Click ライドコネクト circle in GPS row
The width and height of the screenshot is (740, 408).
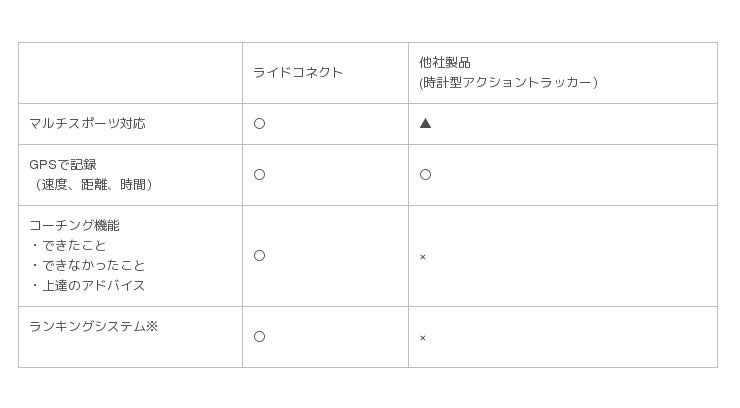tap(260, 175)
